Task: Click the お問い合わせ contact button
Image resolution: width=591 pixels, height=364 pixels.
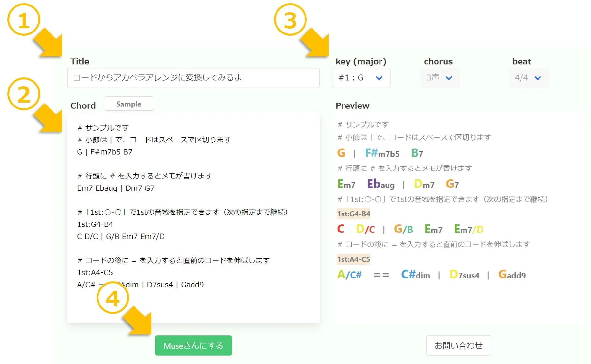Action: click(458, 345)
